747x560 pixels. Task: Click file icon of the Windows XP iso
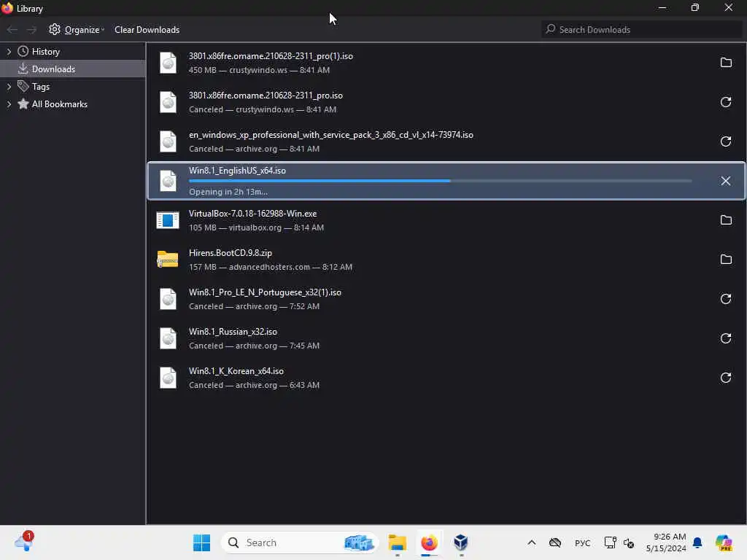click(x=168, y=141)
